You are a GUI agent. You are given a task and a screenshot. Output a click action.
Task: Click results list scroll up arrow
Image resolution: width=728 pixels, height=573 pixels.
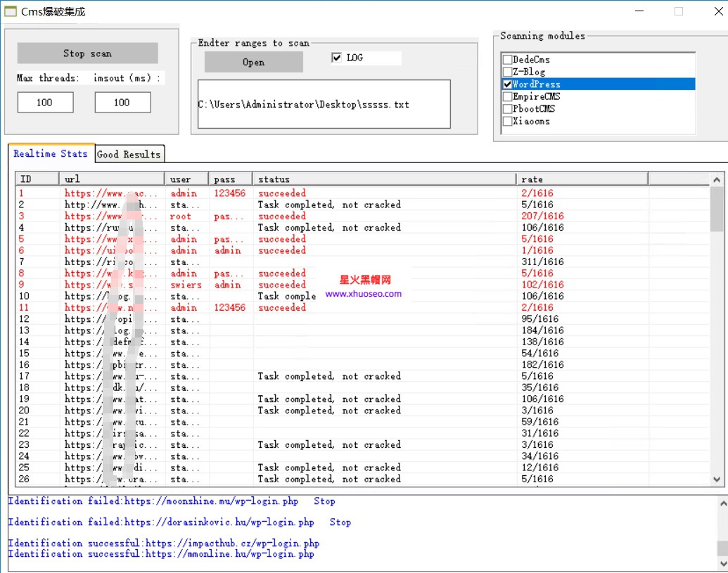pos(716,179)
